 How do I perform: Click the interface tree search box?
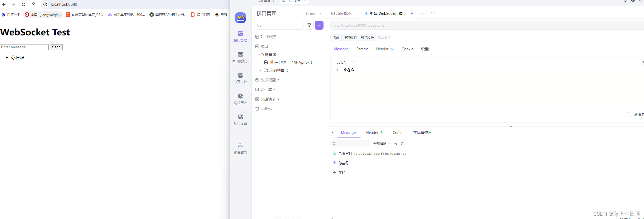click(x=279, y=25)
